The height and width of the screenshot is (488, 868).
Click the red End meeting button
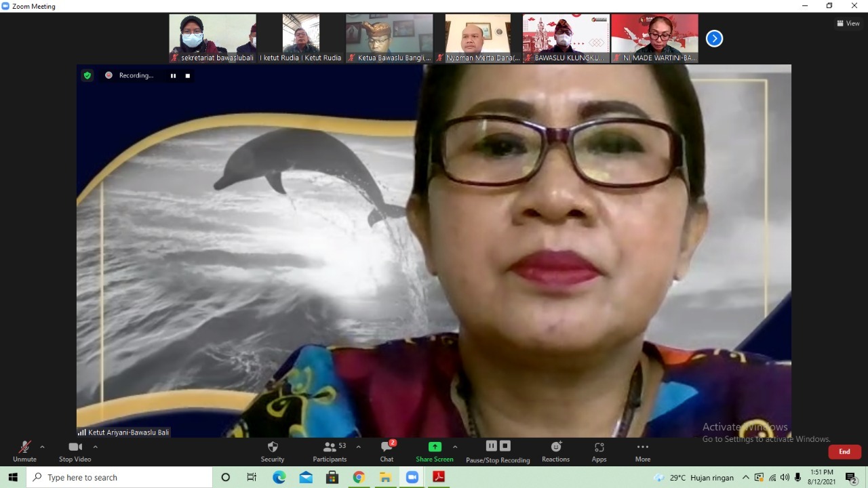click(844, 451)
